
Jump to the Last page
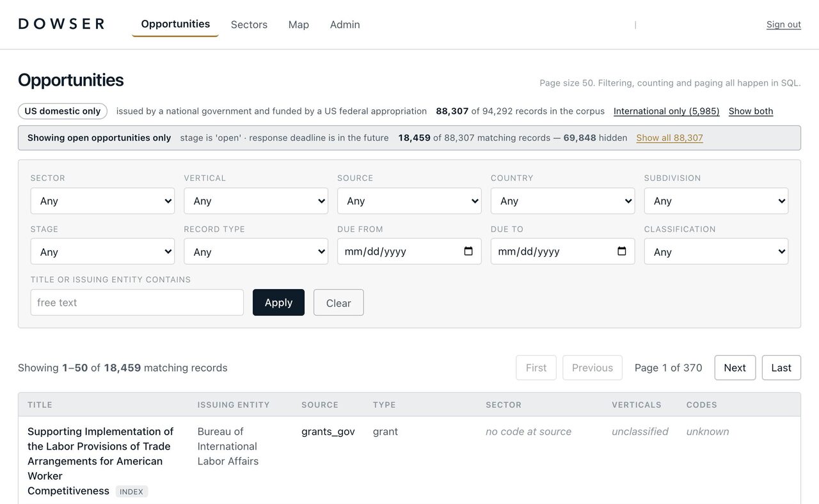point(781,368)
